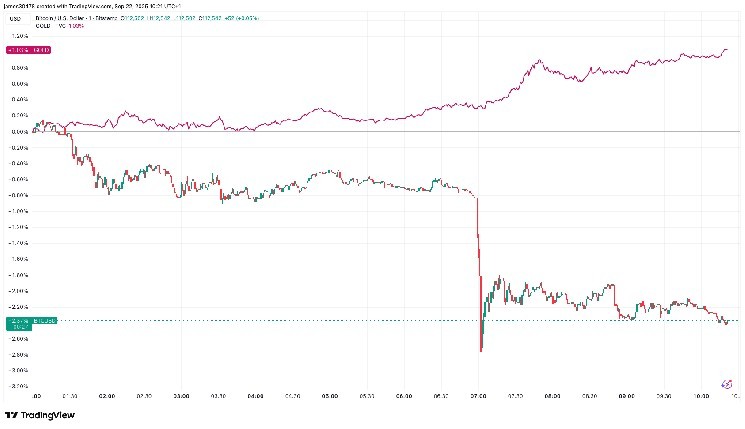
Task: Click the purple icon at chart bottom right
Action: pos(727,384)
